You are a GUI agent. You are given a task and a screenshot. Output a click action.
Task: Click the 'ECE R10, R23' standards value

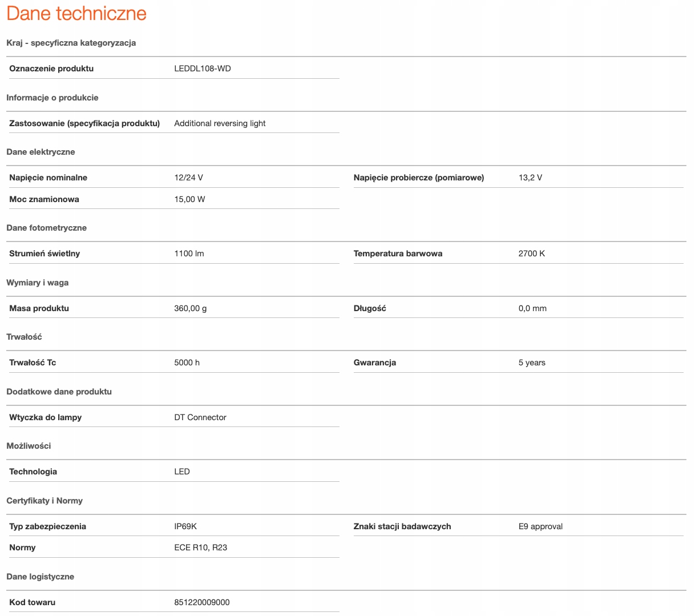tap(201, 547)
